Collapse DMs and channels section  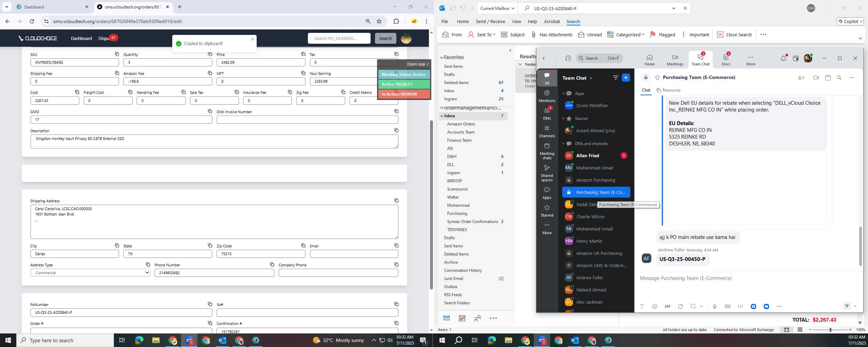point(564,144)
